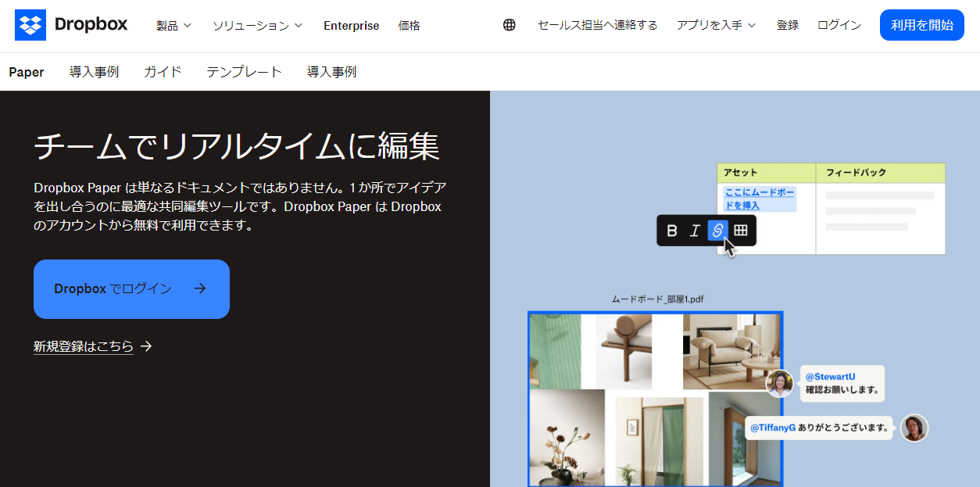Click arrow beside 新規登録はこちら

(x=146, y=346)
